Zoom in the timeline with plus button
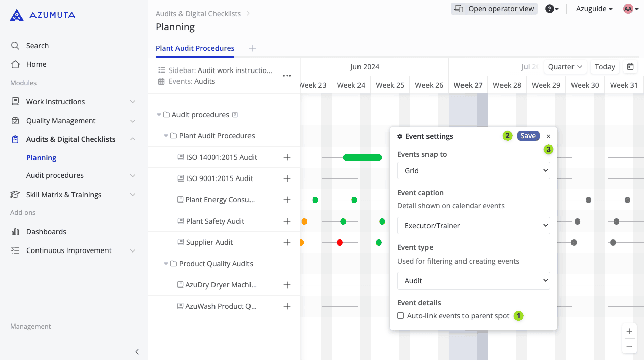This screenshot has height=360, width=644. click(x=629, y=331)
